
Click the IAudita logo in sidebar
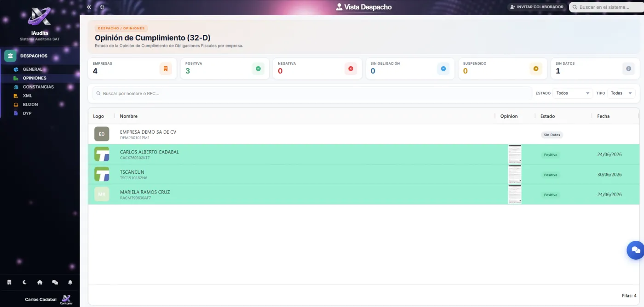(40, 17)
